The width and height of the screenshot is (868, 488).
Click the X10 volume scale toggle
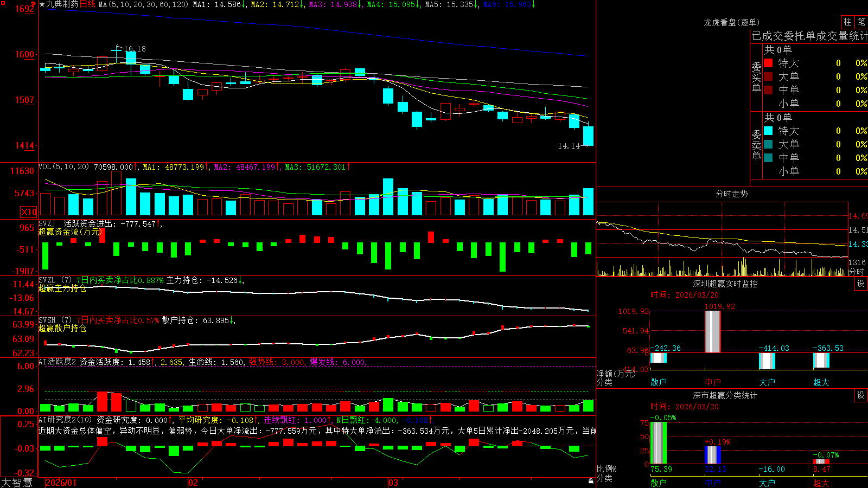[x=29, y=212]
